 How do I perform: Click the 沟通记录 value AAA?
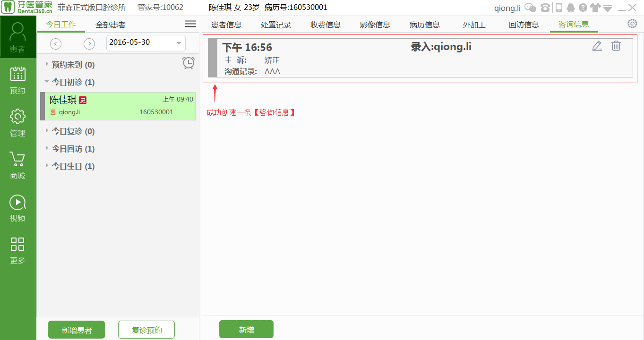tap(272, 72)
